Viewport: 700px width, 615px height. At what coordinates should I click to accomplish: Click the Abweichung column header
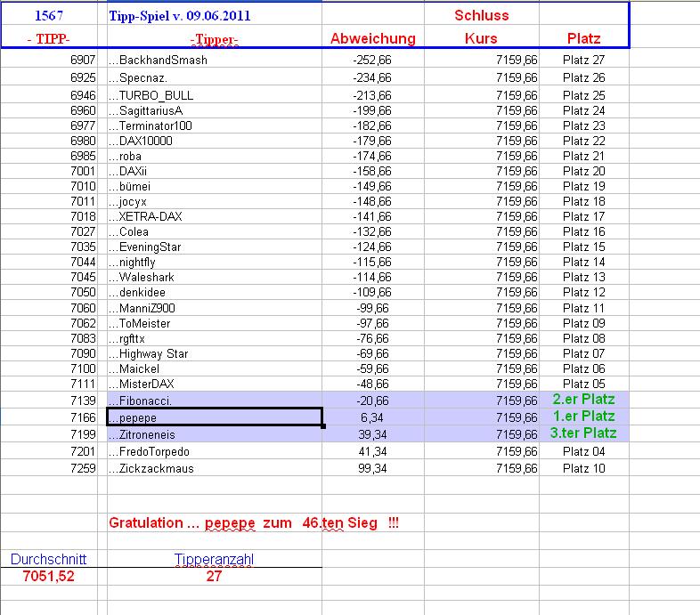pyautogui.click(x=373, y=38)
